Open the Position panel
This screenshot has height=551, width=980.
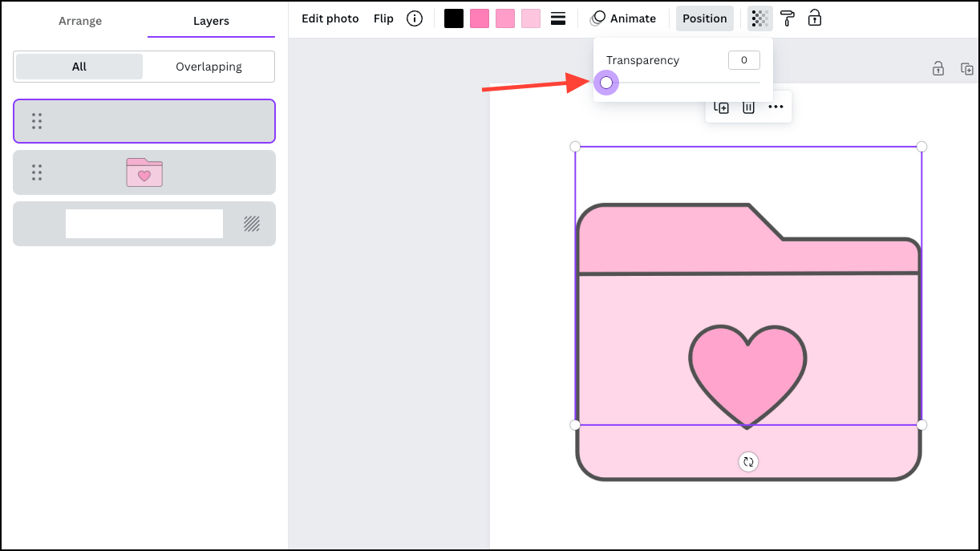704,18
